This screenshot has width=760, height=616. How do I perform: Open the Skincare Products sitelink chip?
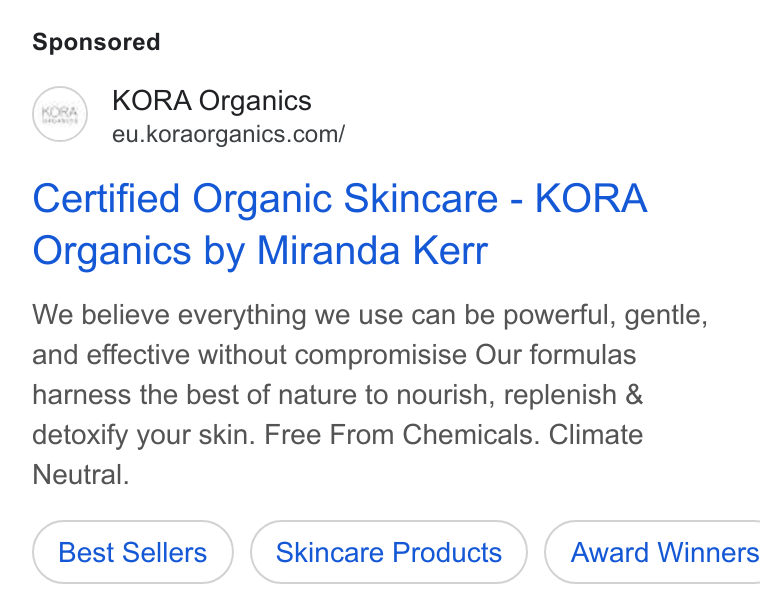pyautogui.click(x=389, y=552)
